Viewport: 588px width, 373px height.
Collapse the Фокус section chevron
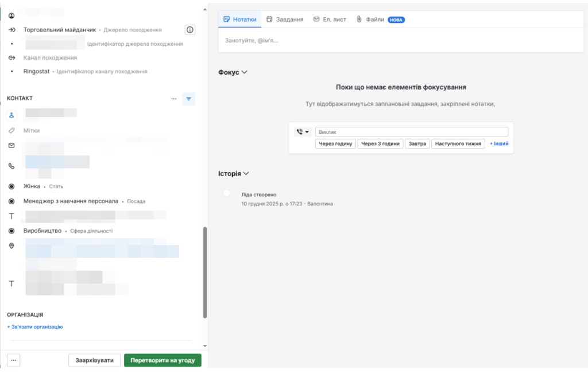coord(243,72)
